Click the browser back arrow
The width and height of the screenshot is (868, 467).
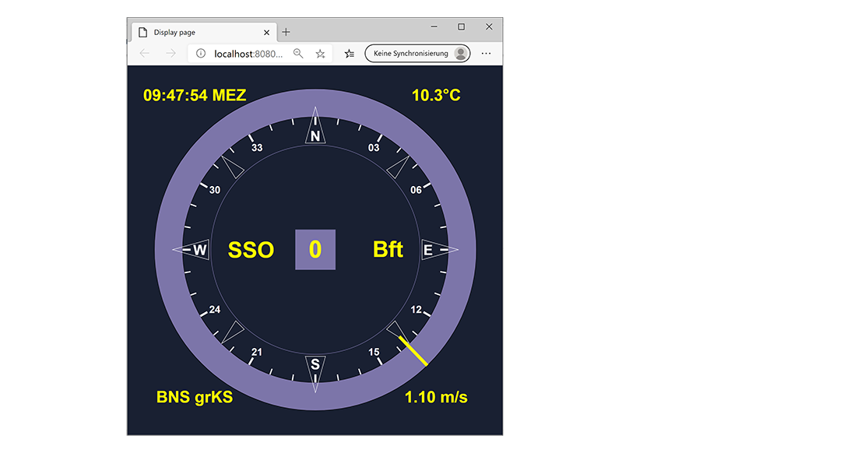tap(144, 54)
